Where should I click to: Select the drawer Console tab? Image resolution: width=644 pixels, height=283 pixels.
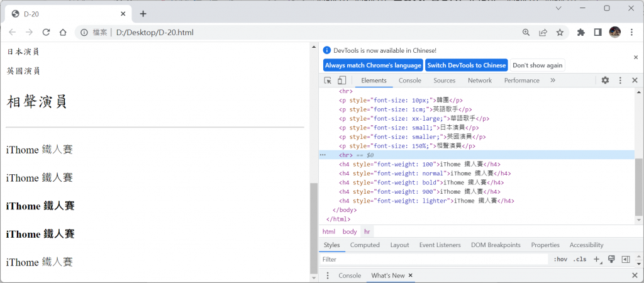tap(350, 275)
